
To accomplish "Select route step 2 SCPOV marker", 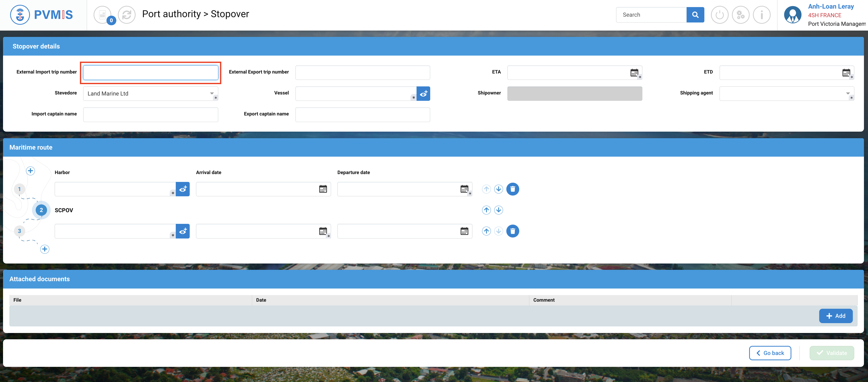I will click(41, 210).
